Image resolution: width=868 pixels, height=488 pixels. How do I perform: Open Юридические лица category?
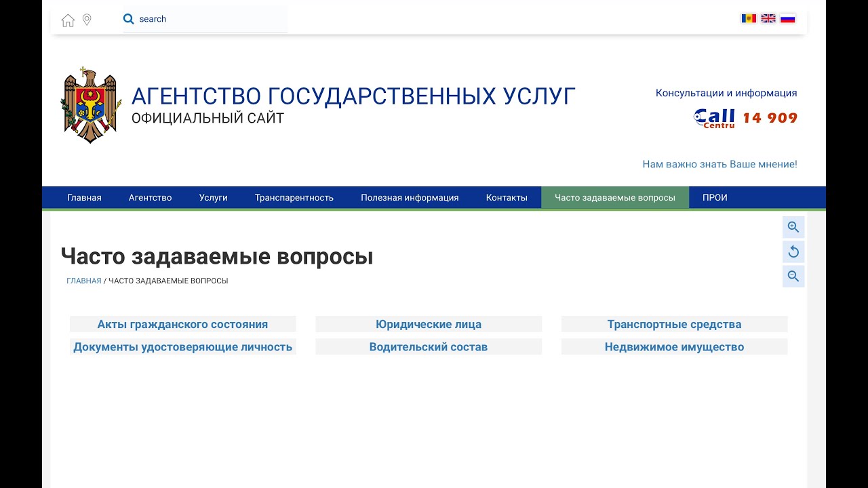(x=429, y=325)
